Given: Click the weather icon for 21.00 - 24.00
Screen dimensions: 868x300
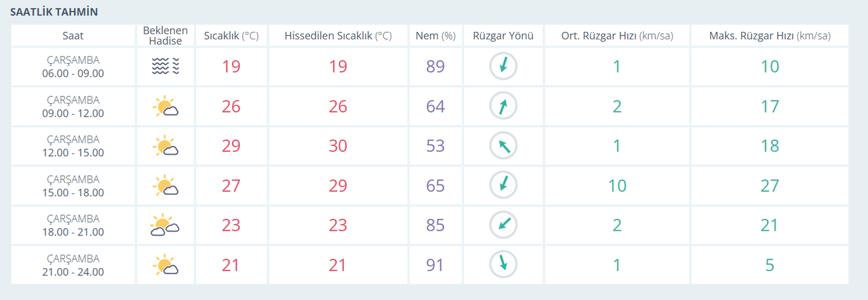Looking at the screenshot, I should click(x=165, y=264).
